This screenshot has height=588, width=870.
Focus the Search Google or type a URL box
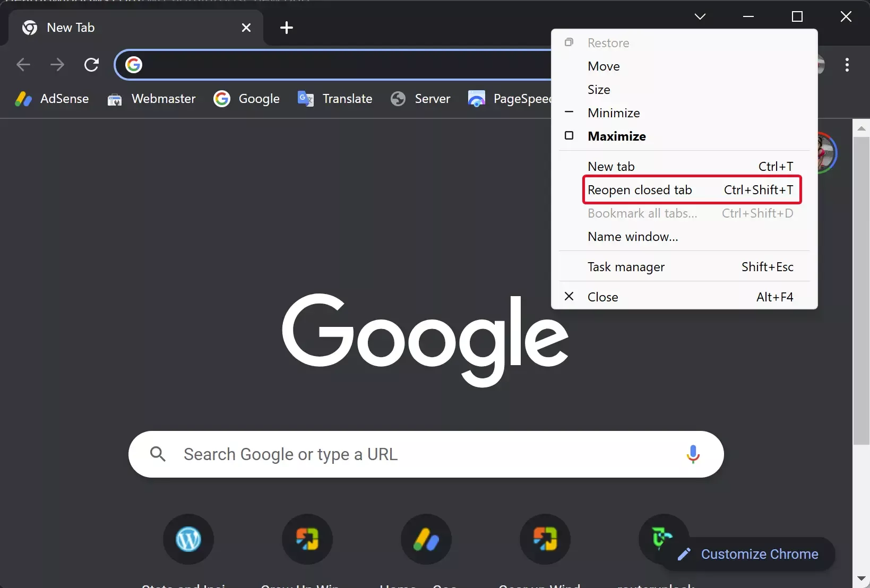[x=426, y=454]
